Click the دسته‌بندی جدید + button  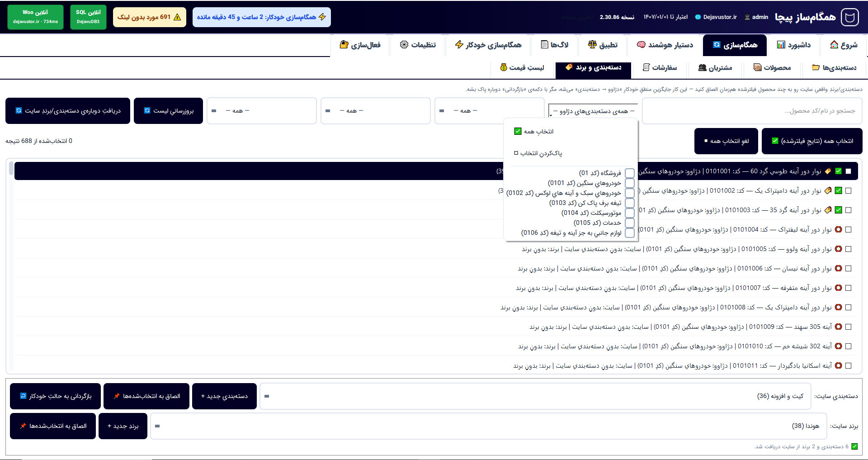click(225, 396)
